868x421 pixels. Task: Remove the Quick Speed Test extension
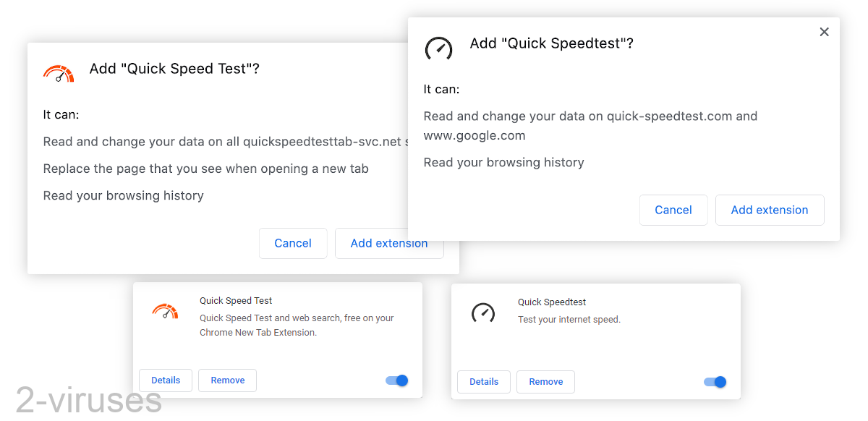[227, 380]
